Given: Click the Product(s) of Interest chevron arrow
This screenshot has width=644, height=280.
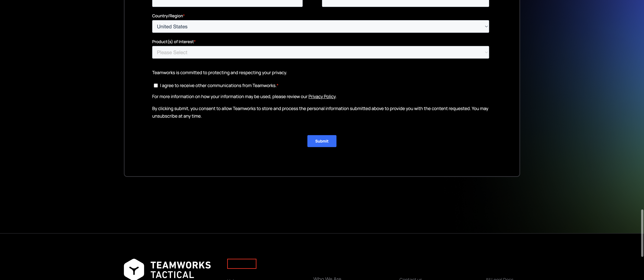Looking at the screenshot, I should [x=486, y=52].
